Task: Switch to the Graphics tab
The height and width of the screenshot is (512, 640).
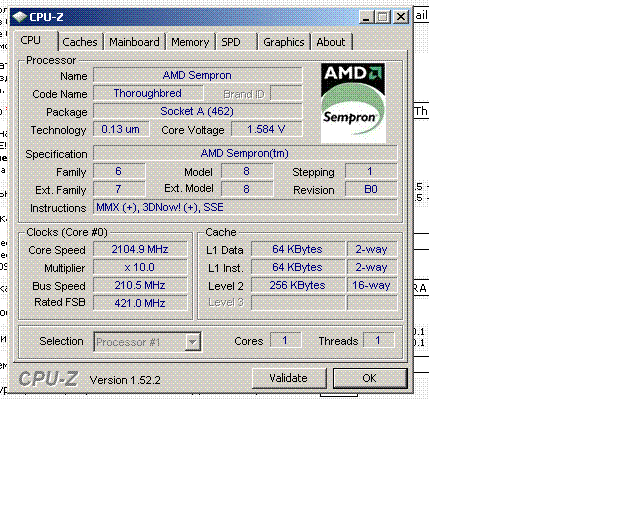Action: pos(284,42)
